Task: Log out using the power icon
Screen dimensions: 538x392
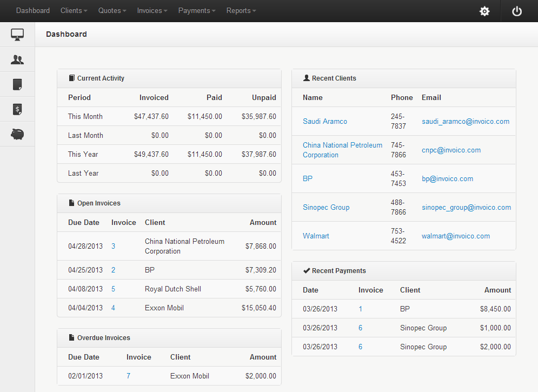Action: (x=517, y=11)
